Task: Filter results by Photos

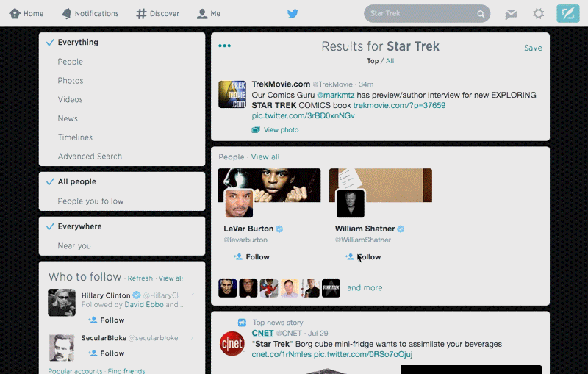Action: point(71,81)
